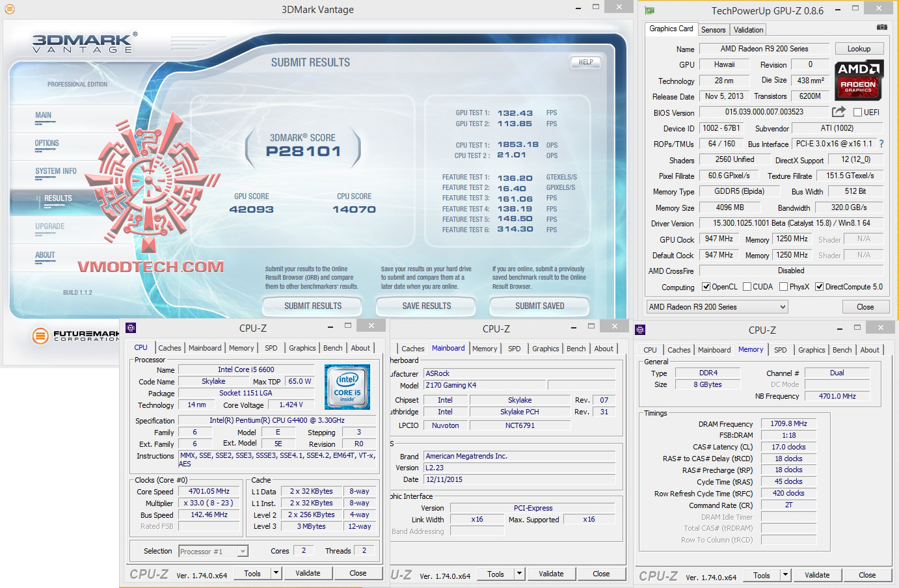Click the GPU-Z title bar app icon

click(x=649, y=11)
